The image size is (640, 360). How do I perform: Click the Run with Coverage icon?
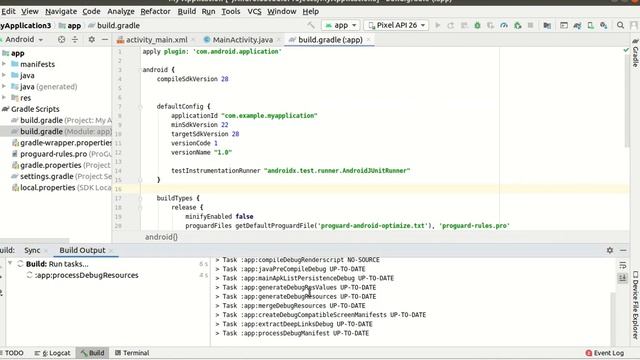[x=491, y=25]
